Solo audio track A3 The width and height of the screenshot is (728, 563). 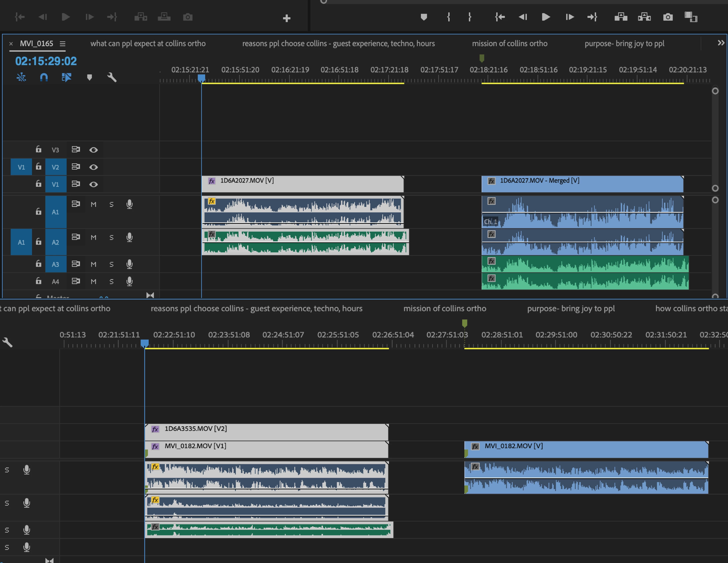coord(111,264)
